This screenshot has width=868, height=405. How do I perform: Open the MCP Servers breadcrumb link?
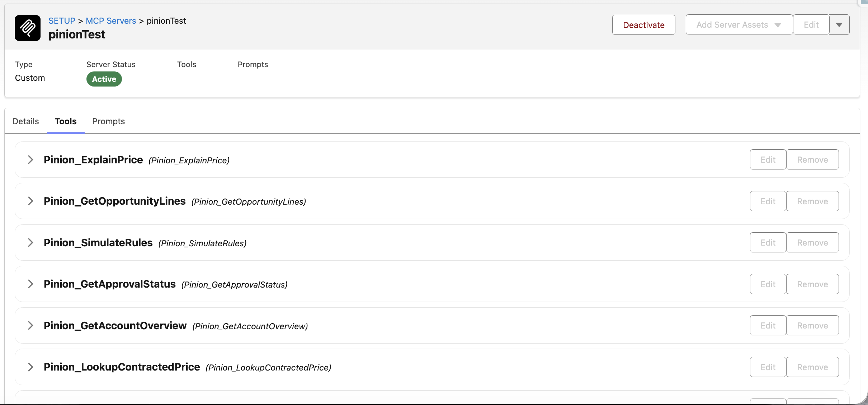[x=111, y=21]
